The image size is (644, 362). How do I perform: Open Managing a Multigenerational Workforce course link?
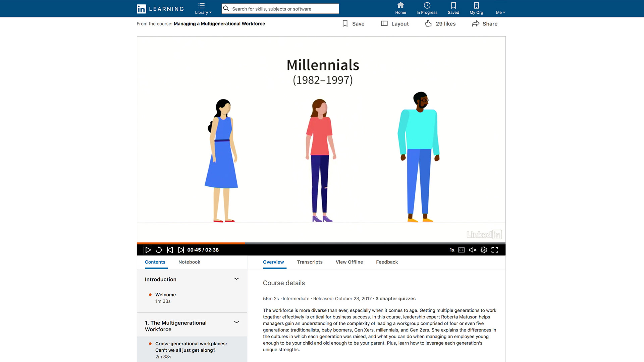(x=219, y=24)
